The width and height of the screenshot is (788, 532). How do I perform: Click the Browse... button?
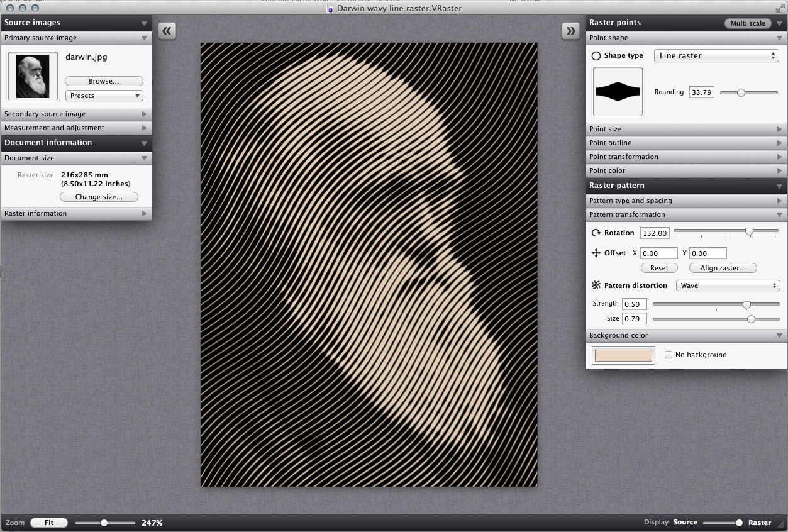pos(104,81)
